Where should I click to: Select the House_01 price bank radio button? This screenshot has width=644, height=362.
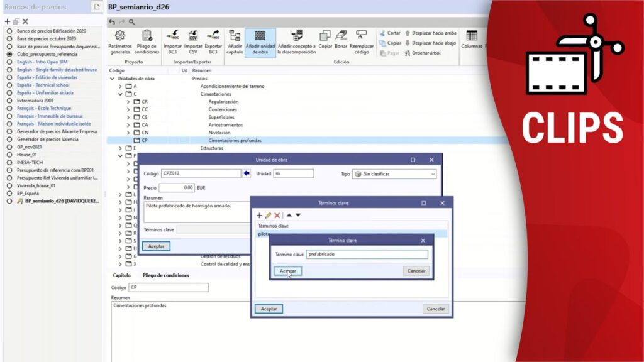coord(9,154)
